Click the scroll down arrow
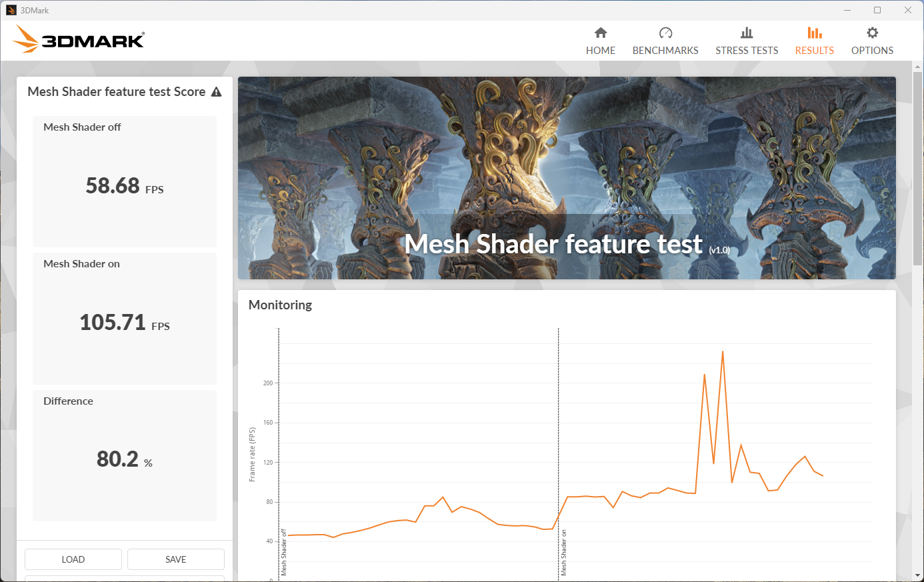The image size is (924, 582). [917, 575]
